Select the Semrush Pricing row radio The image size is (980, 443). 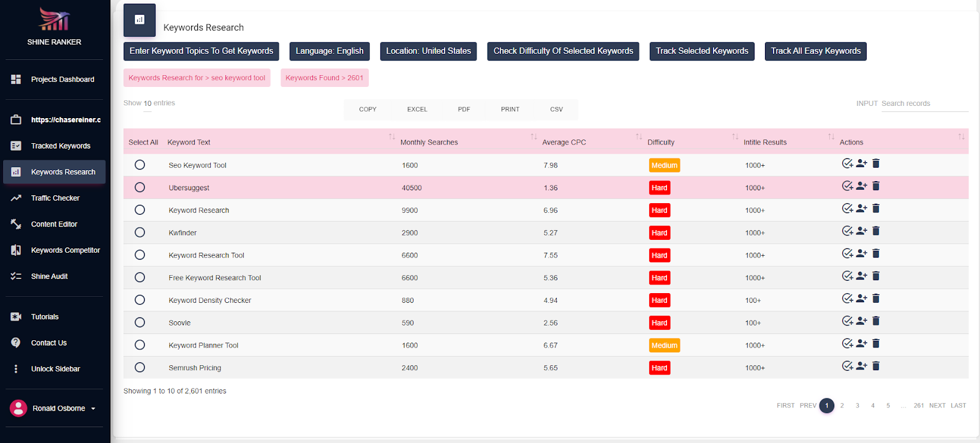click(x=140, y=367)
